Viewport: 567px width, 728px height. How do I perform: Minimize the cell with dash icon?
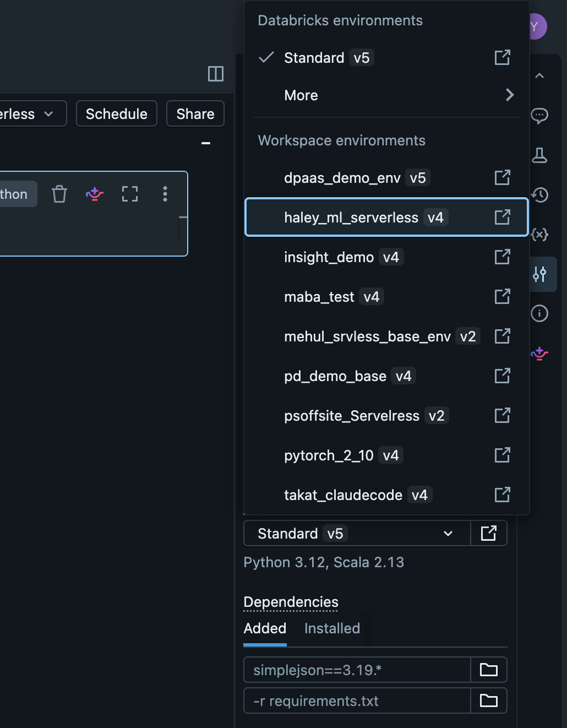[x=206, y=143]
